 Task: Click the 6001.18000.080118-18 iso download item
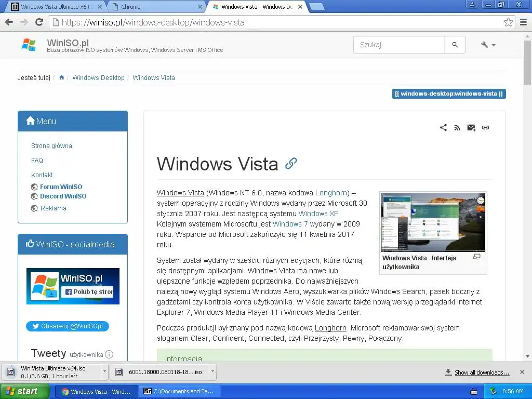point(160,372)
